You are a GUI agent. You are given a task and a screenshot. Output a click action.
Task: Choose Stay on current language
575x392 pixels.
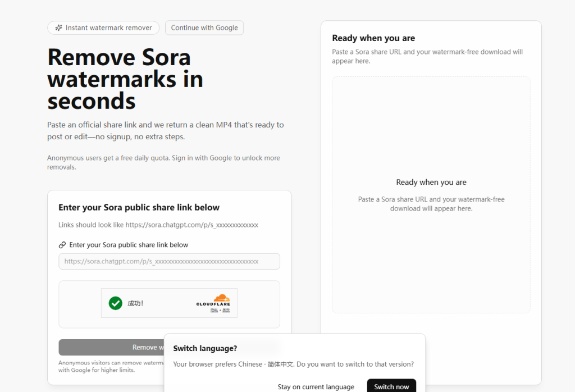click(316, 386)
